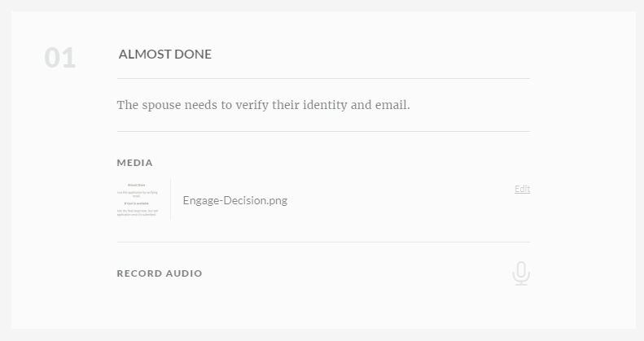Click the ALMOST DONE heading
This screenshot has height=341, width=644.
tap(165, 55)
